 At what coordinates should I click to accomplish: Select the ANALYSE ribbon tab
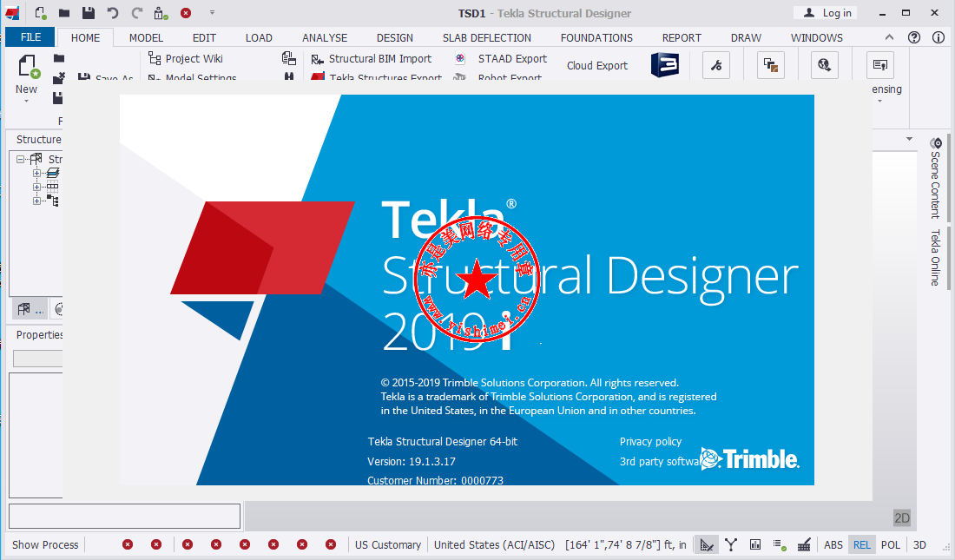pyautogui.click(x=325, y=38)
